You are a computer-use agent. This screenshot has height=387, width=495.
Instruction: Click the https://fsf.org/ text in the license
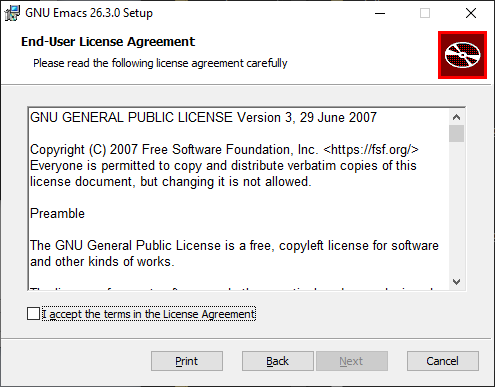(371, 150)
